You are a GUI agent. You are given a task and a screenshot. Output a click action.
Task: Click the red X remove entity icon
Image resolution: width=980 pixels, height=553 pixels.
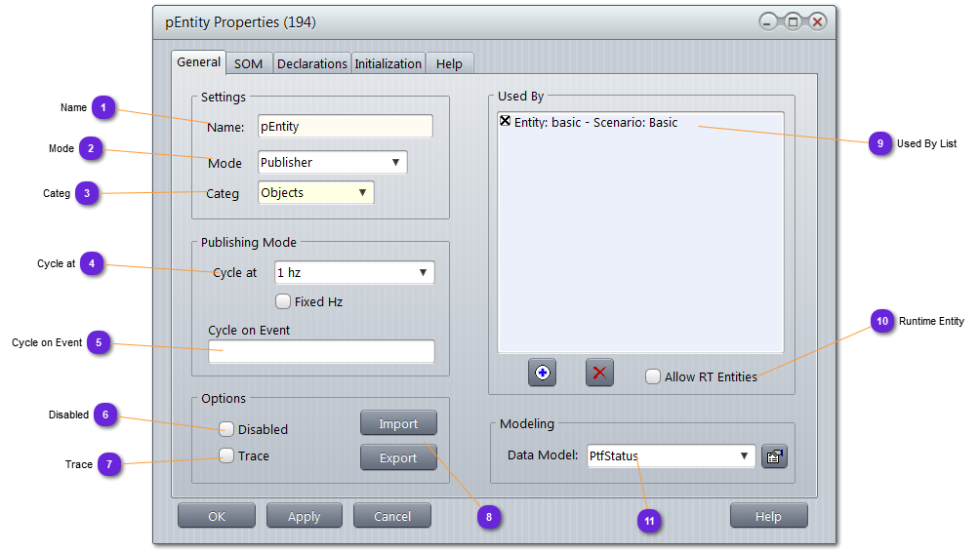coord(599,373)
